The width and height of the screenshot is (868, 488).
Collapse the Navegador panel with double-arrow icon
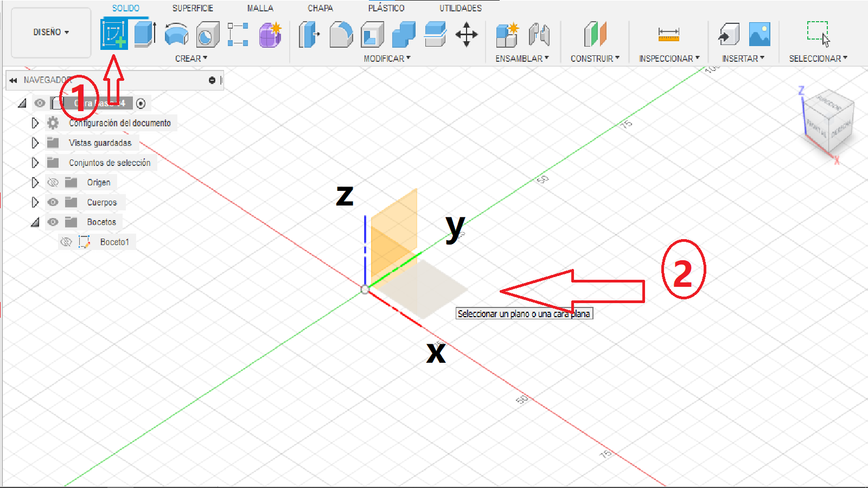click(13, 80)
